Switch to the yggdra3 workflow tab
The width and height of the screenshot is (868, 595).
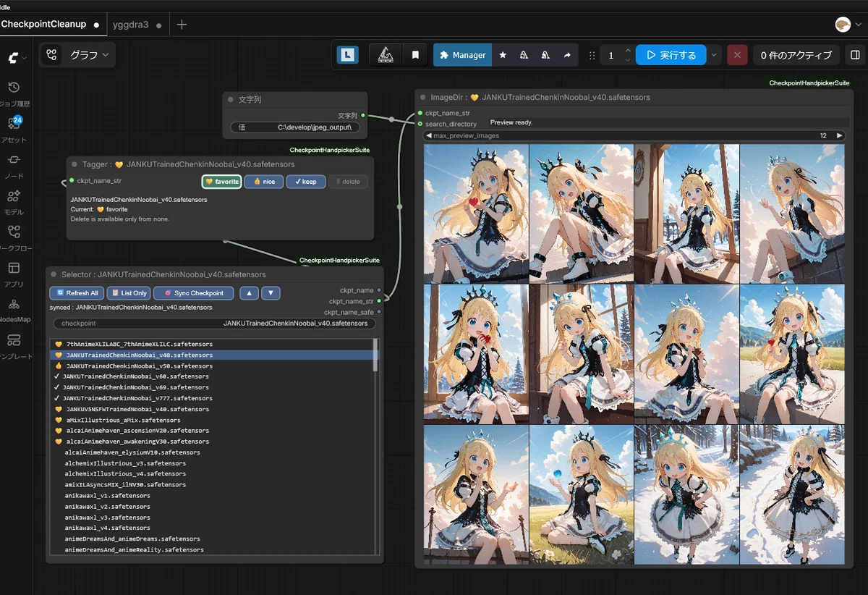pos(137,25)
